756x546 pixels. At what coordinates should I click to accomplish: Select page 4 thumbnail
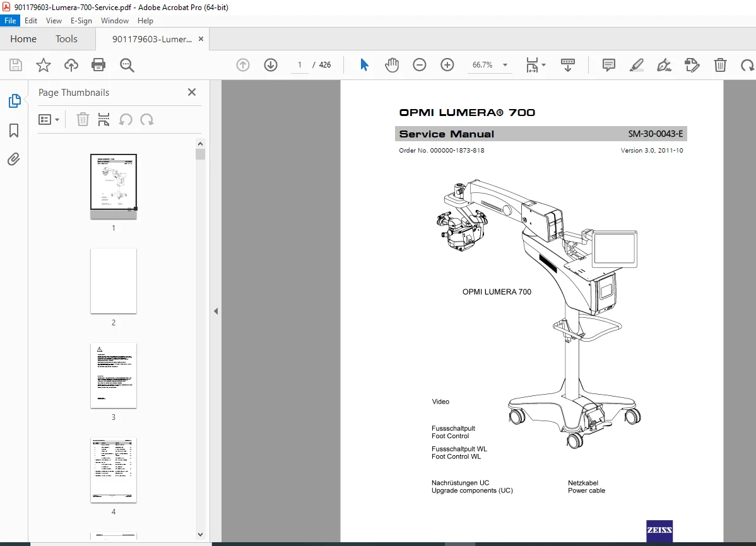point(114,470)
